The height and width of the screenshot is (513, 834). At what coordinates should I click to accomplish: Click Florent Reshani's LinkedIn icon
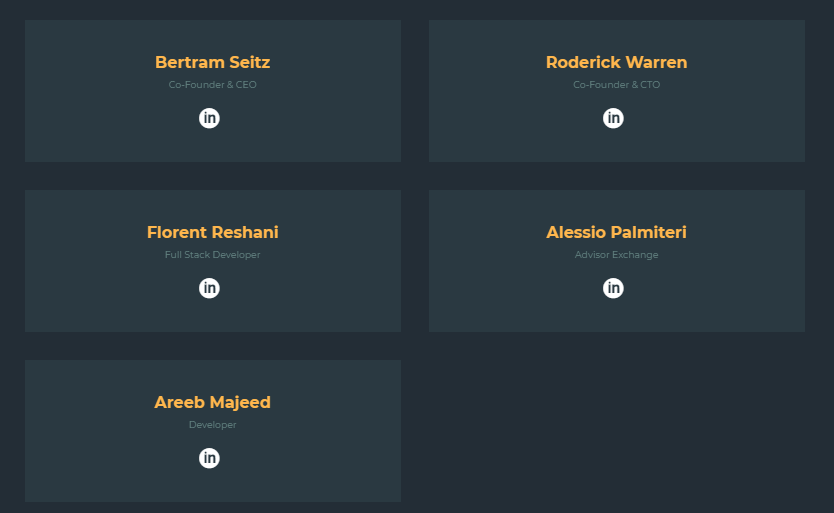pos(209,288)
